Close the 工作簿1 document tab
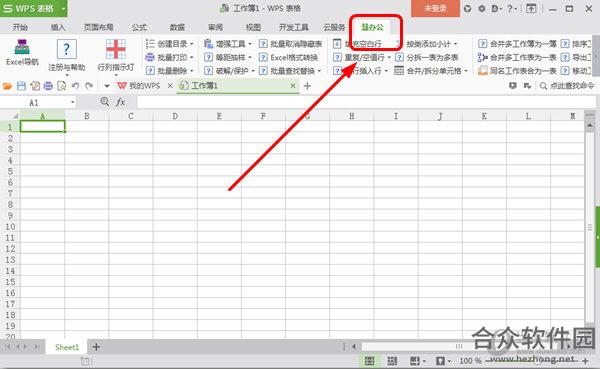Image resolution: width=600 pixels, height=369 pixels. [293, 86]
